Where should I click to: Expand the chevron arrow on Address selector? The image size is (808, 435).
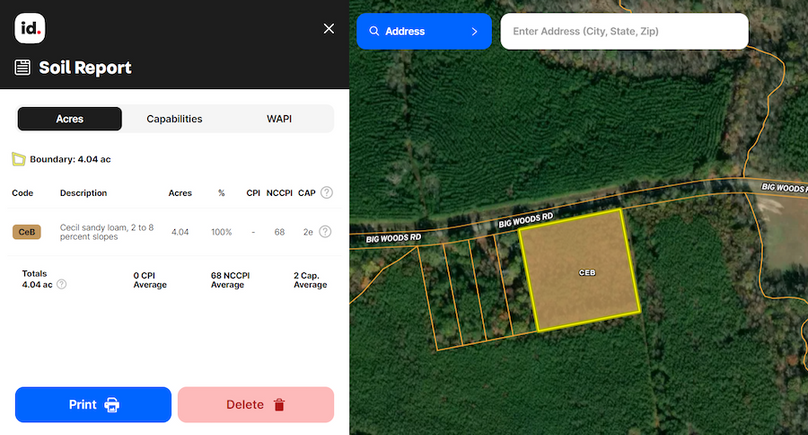[x=474, y=31]
